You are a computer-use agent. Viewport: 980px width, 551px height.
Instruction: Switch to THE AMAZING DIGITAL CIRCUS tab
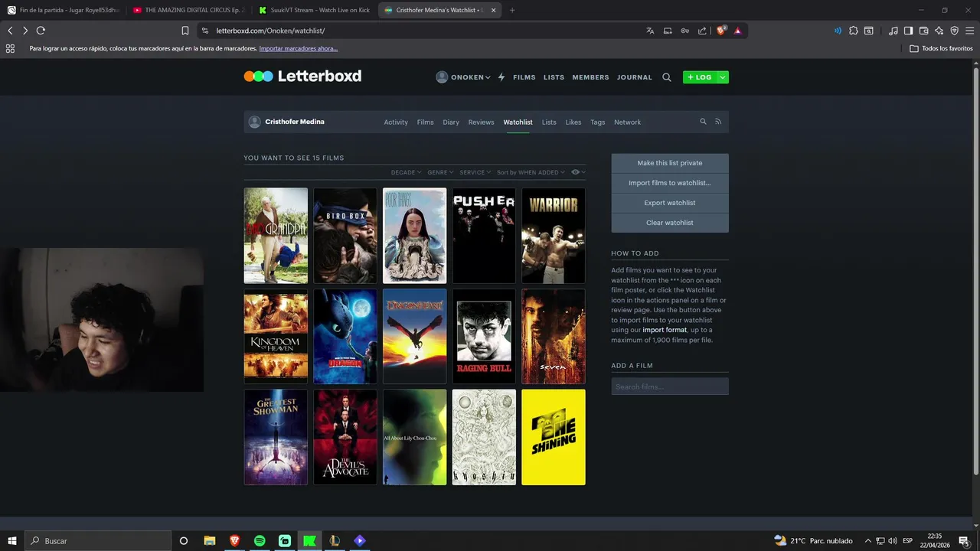[x=188, y=10]
